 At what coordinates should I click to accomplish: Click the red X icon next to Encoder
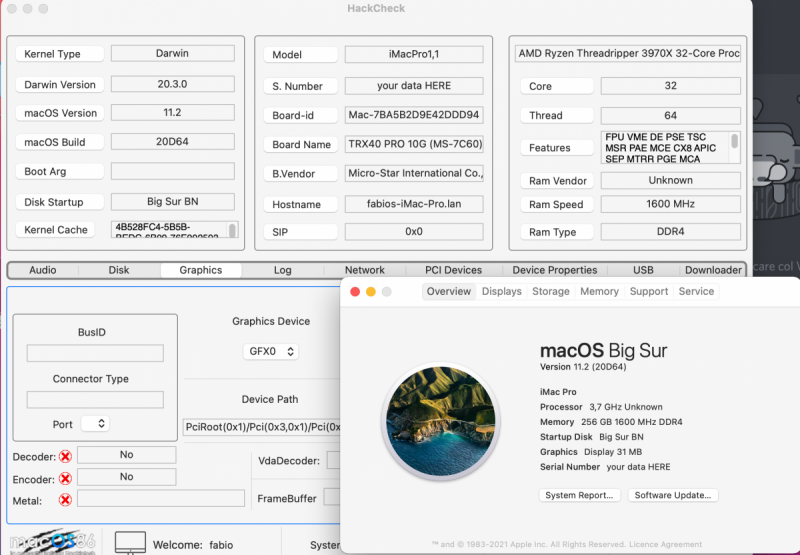point(65,478)
